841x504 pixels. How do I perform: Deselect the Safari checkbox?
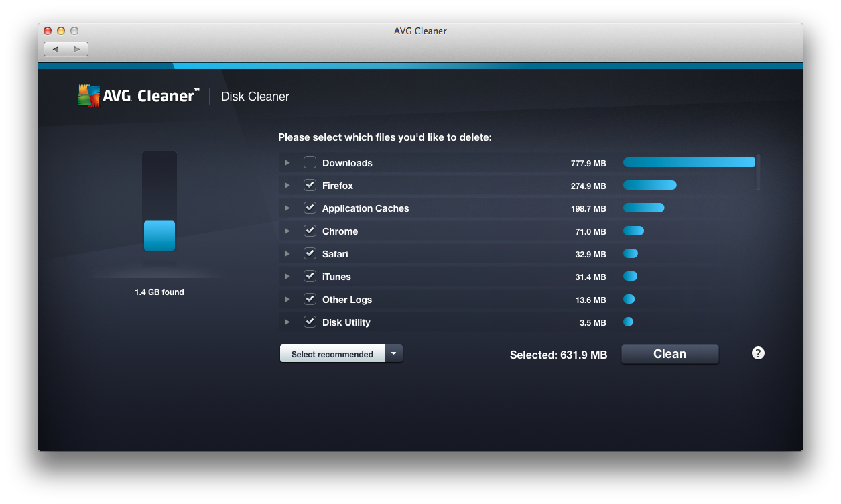coord(310,253)
